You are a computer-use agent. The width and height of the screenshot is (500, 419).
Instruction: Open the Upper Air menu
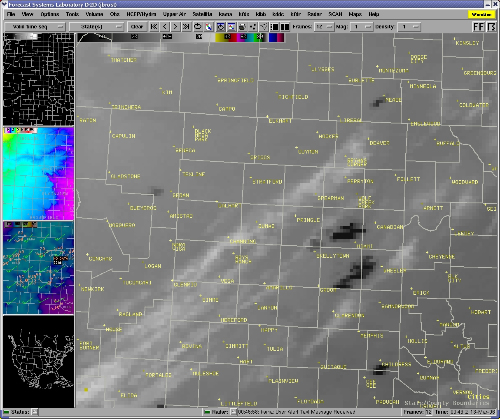[174, 14]
